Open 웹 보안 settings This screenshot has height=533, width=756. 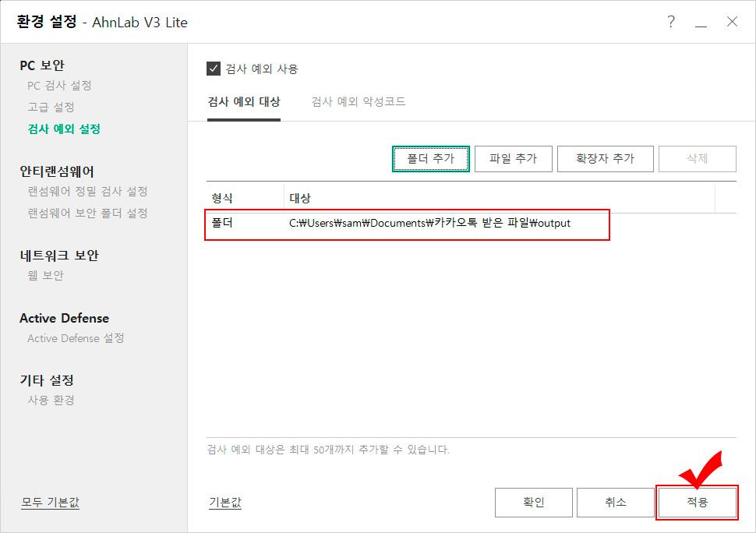pyautogui.click(x=45, y=275)
